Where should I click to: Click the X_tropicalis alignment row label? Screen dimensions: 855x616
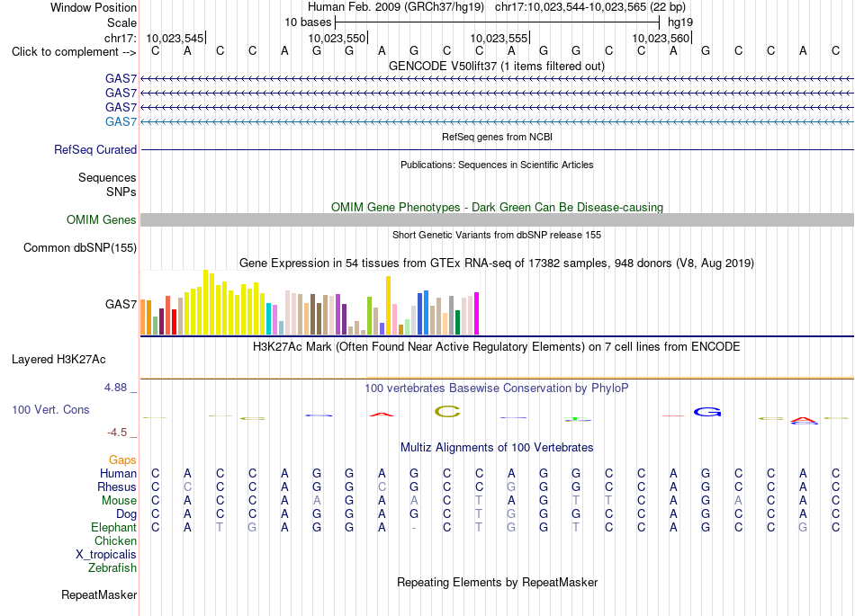point(106,555)
